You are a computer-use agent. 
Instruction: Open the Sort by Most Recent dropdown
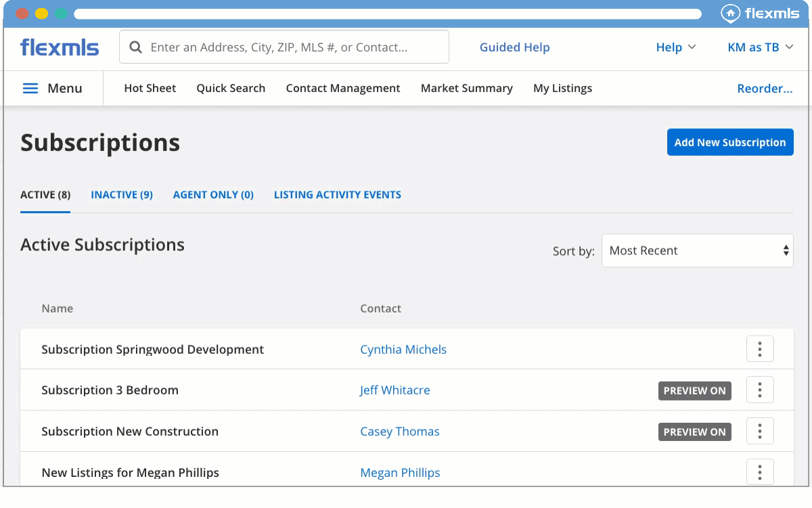click(697, 251)
